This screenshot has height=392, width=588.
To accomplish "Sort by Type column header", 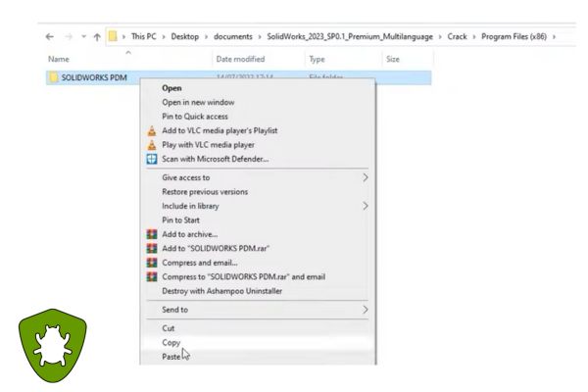I will [317, 59].
